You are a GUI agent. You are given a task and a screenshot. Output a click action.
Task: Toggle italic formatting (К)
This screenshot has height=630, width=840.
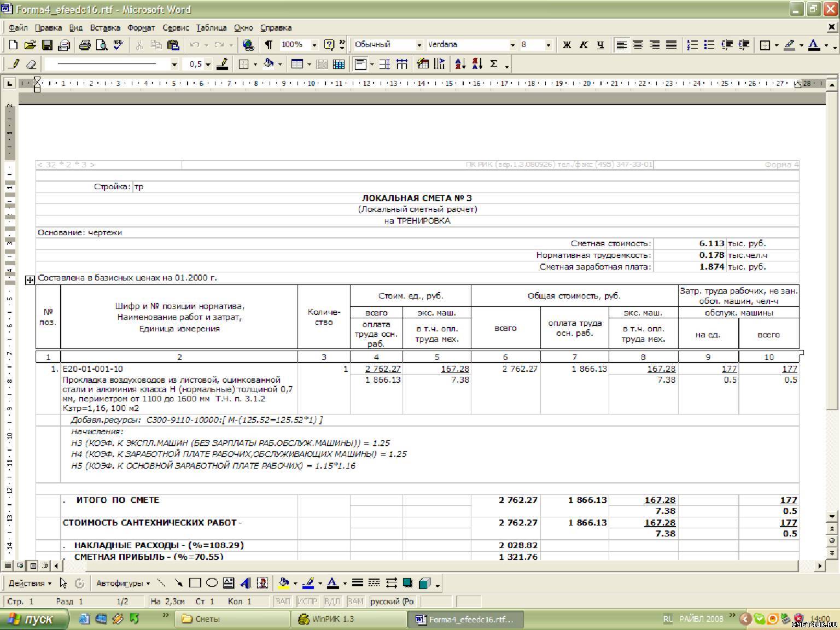coord(584,45)
